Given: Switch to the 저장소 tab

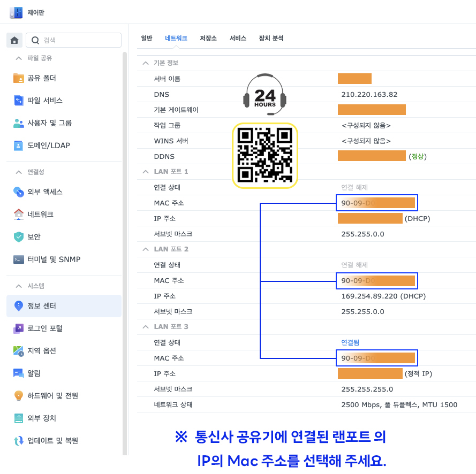Looking at the screenshot, I should [x=208, y=38].
